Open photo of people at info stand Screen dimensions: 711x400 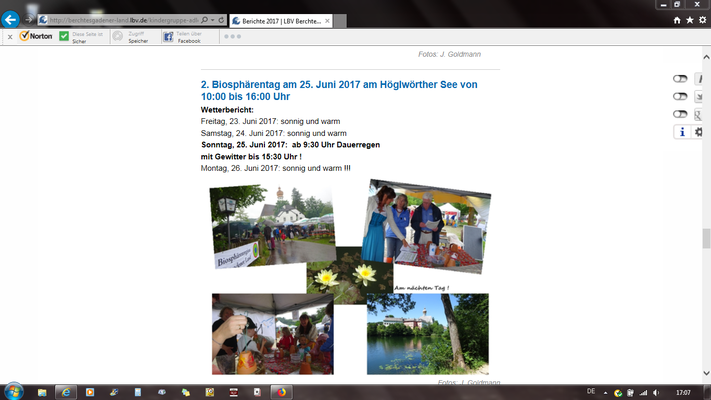[426, 226]
